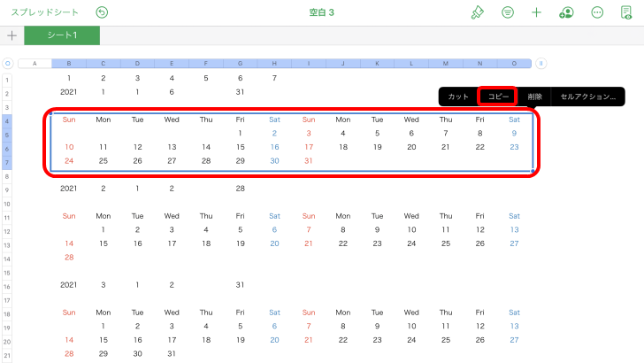Tap red 24 in row 7
This screenshot has width=644, height=363.
[x=69, y=161]
